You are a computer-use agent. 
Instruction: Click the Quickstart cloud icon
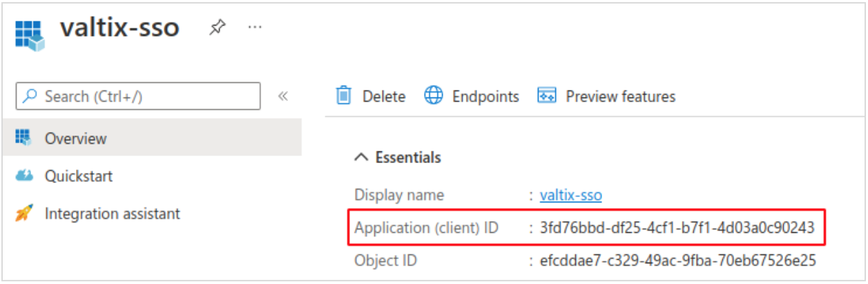pyautogui.click(x=23, y=176)
